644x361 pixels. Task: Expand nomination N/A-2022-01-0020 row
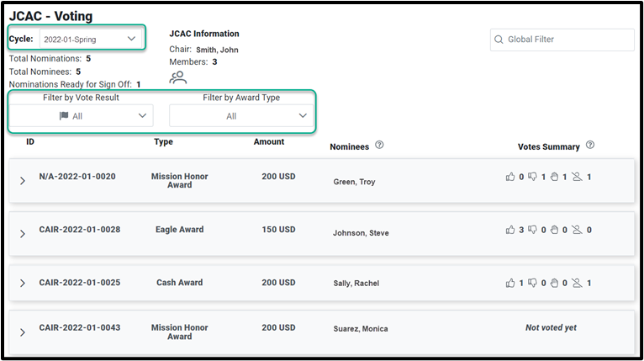click(x=23, y=181)
